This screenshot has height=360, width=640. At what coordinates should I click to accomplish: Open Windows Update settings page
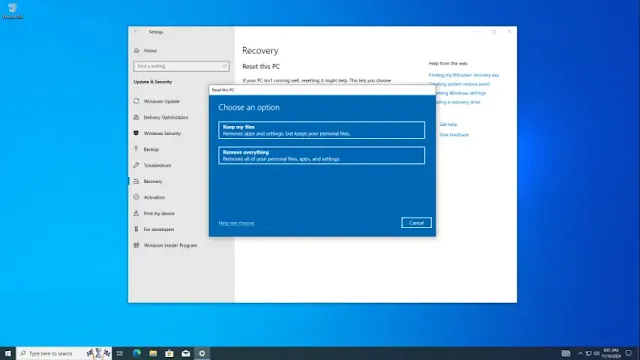161,101
